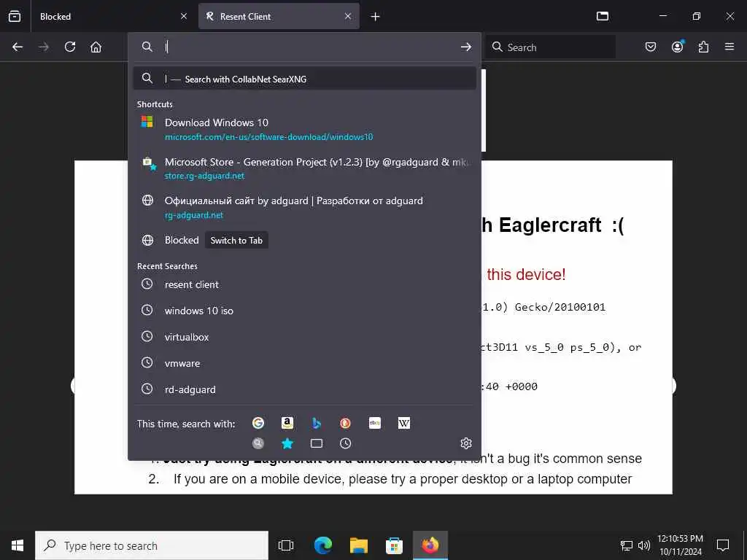Viewport: 747px width, 560px height.
Task: Select the Resent Client tab
Action: tap(279, 16)
